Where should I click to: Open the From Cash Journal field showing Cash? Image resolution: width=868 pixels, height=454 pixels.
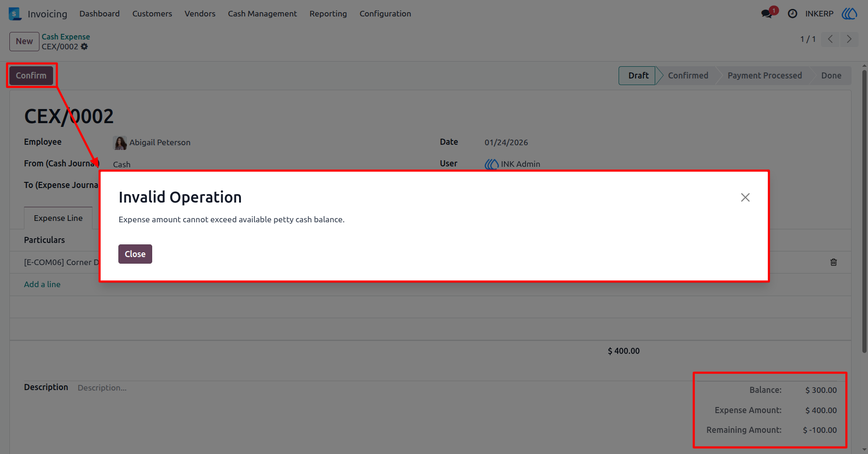pyautogui.click(x=122, y=164)
